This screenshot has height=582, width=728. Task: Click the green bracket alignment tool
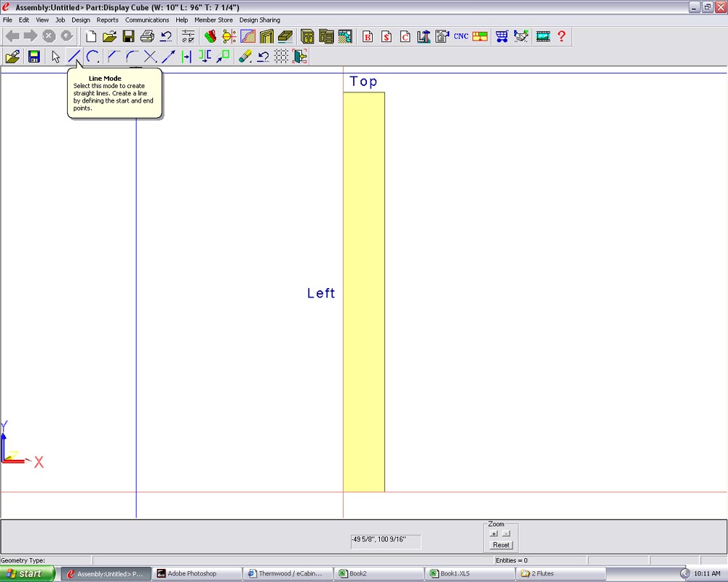click(205, 57)
